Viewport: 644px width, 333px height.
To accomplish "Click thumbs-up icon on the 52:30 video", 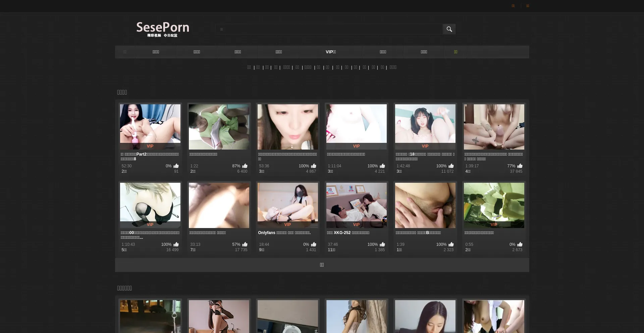I will (x=176, y=166).
